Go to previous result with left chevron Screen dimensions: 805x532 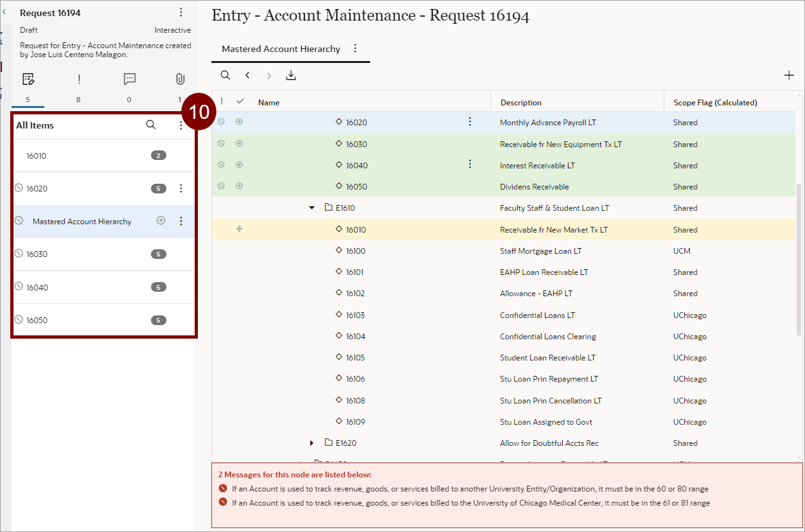tap(247, 75)
